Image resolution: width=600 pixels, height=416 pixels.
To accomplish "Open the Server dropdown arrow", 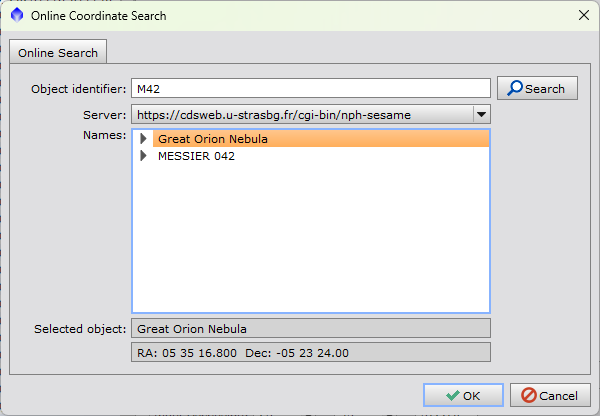I will click(x=480, y=115).
